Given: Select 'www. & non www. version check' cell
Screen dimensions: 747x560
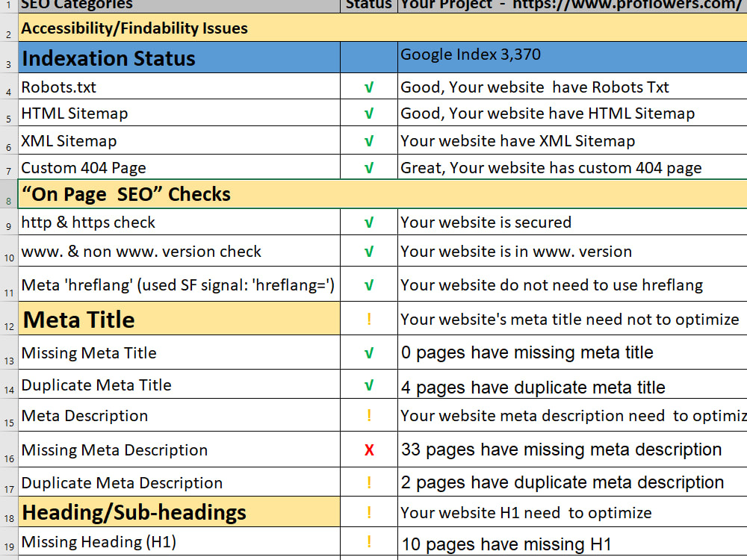Looking at the screenshot, I should pos(179,250).
